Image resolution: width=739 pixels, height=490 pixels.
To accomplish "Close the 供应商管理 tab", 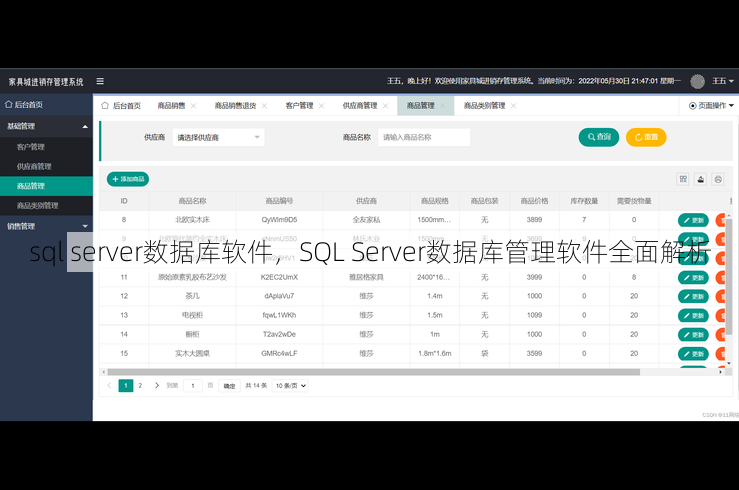I will (x=386, y=106).
